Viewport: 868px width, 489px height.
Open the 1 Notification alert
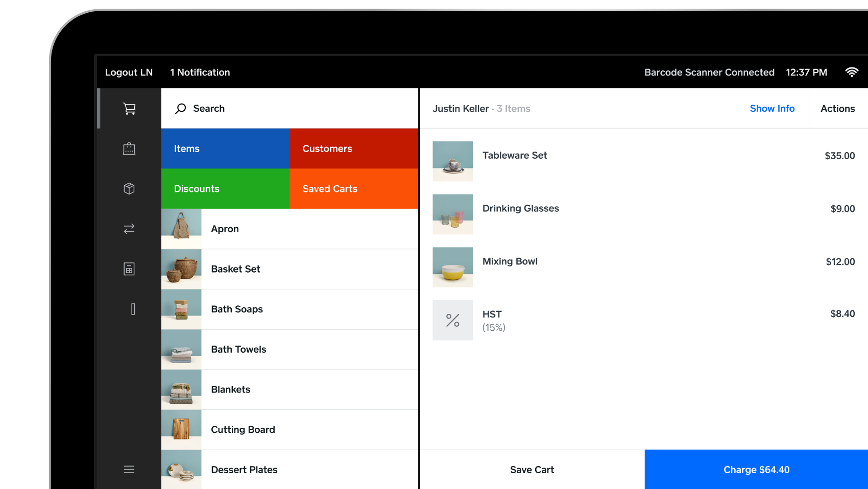tap(200, 72)
